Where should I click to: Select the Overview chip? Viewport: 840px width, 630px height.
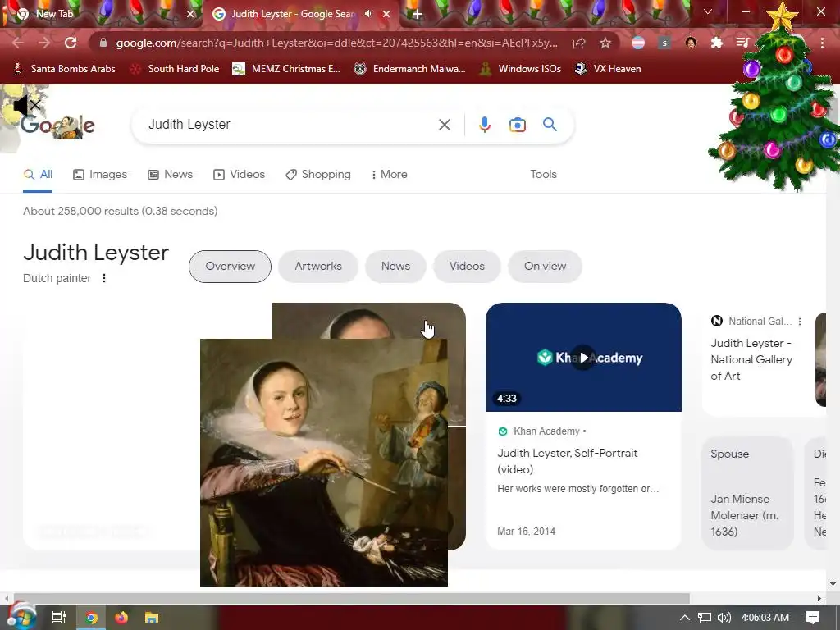tap(230, 267)
